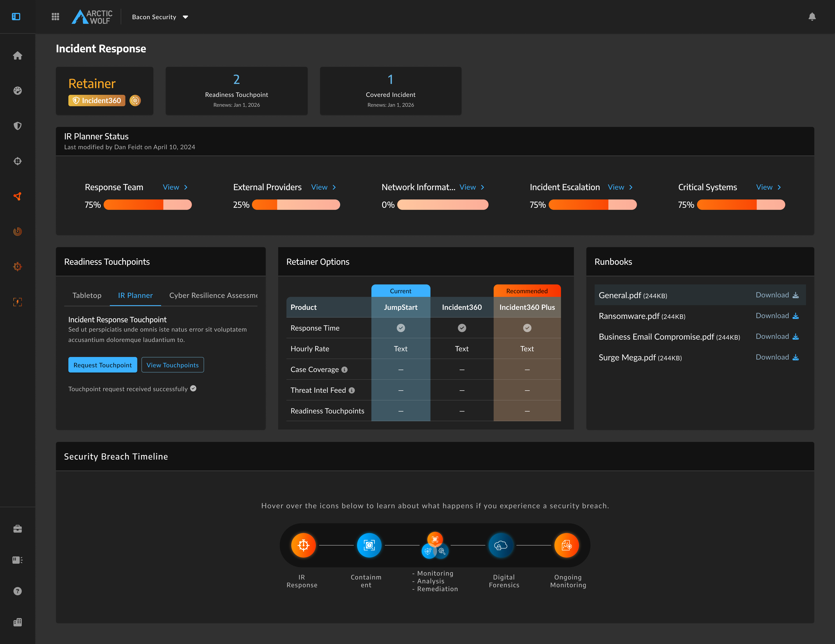Image resolution: width=835 pixels, height=644 pixels.
Task: Click Incident360 Response Time checkmark
Action: click(x=462, y=328)
